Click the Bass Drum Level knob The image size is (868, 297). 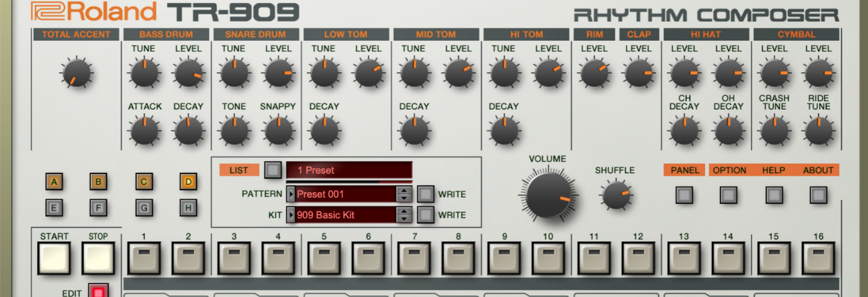(188, 73)
